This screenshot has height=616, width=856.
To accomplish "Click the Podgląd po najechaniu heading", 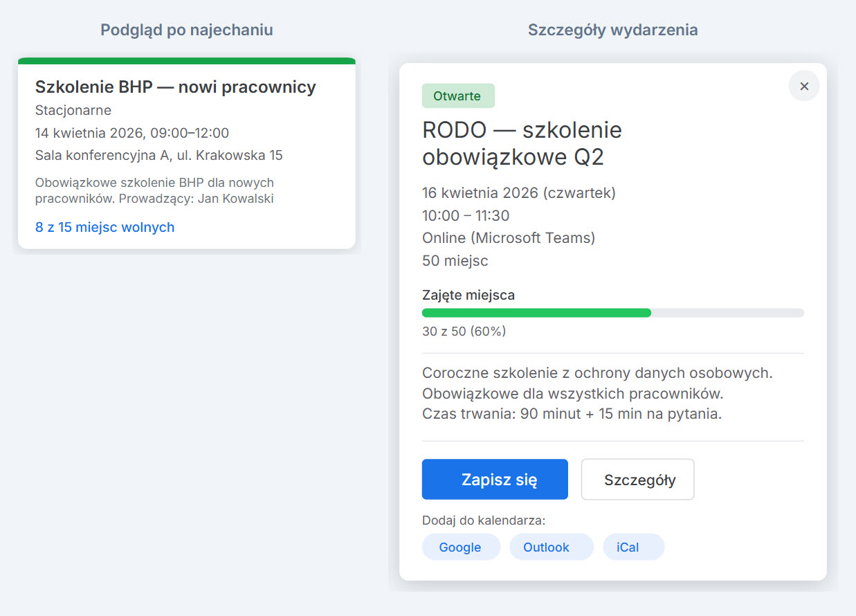I will pos(186,30).
